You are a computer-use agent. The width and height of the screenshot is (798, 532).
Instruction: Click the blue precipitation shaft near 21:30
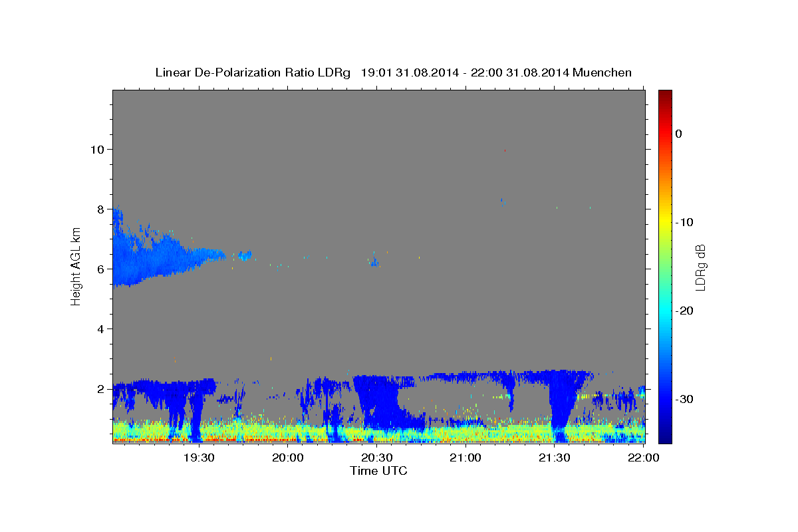pyautogui.click(x=563, y=406)
